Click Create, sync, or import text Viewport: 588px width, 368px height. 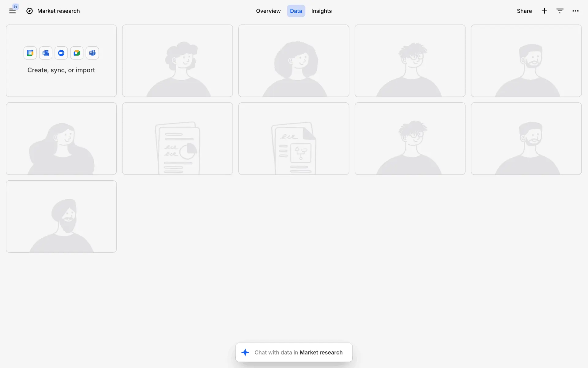[x=61, y=70]
